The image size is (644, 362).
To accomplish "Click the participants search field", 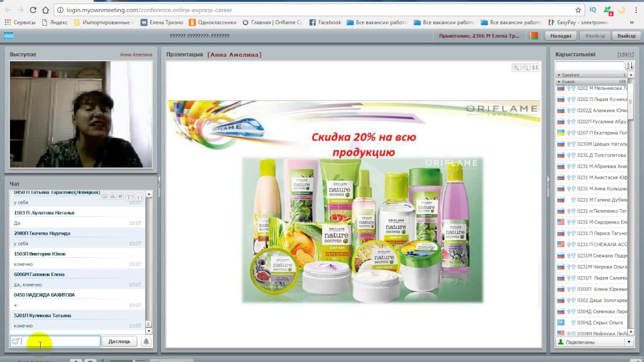I will point(589,66).
